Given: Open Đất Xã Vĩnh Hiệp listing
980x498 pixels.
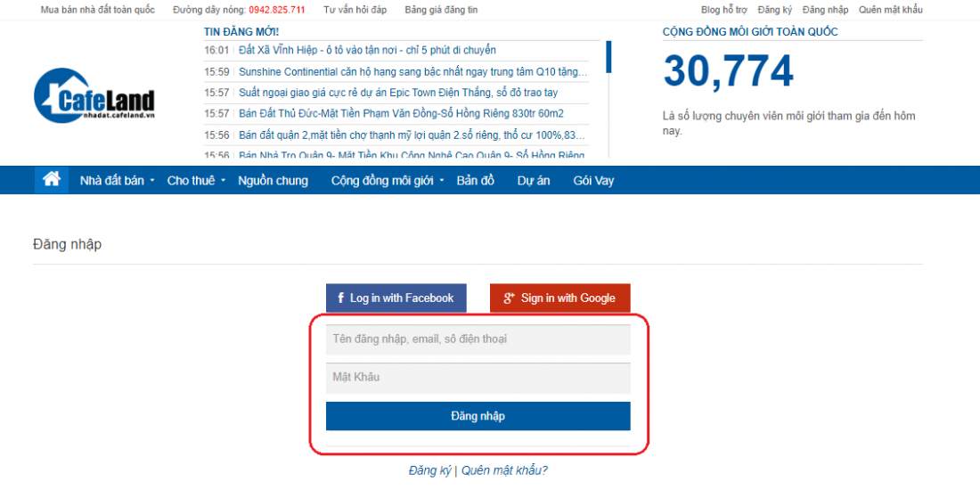Looking at the screenshot, I should click(x=367, y=50).
